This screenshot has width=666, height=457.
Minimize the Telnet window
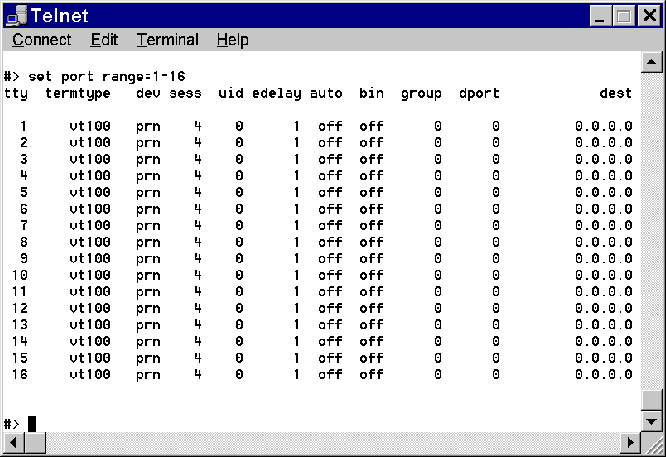pyautogui.click(x=601, y=16)
